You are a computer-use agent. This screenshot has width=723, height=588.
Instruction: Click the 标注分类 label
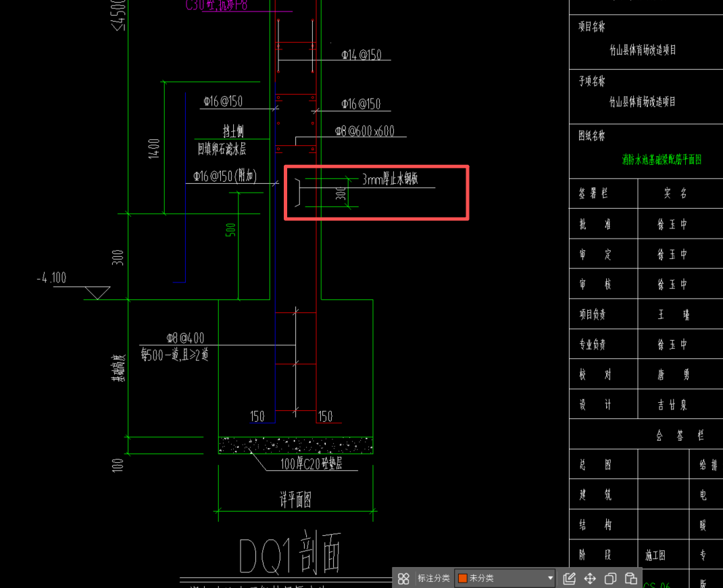(433, 579)
